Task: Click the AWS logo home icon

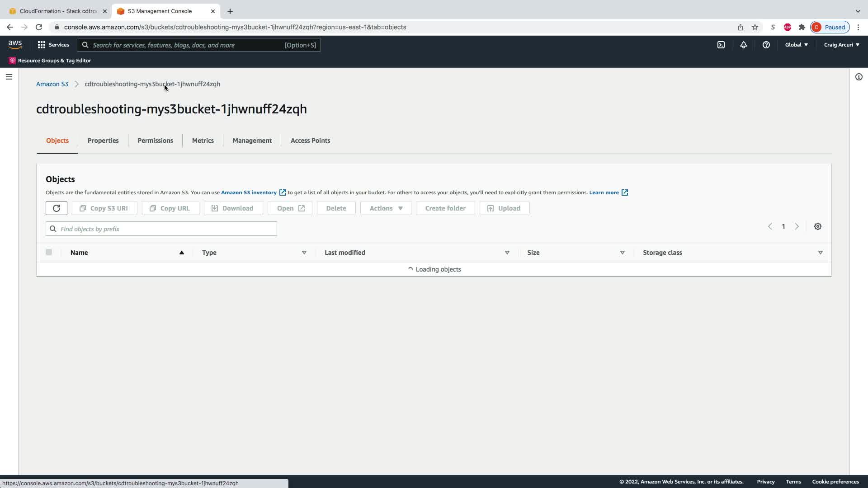Action: pos(15,44)
